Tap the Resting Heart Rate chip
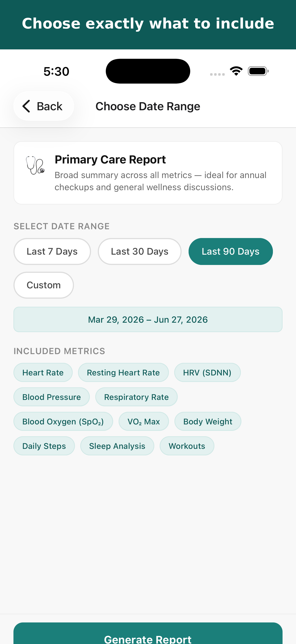The image size is (296, 644). [x=123, y=373]
